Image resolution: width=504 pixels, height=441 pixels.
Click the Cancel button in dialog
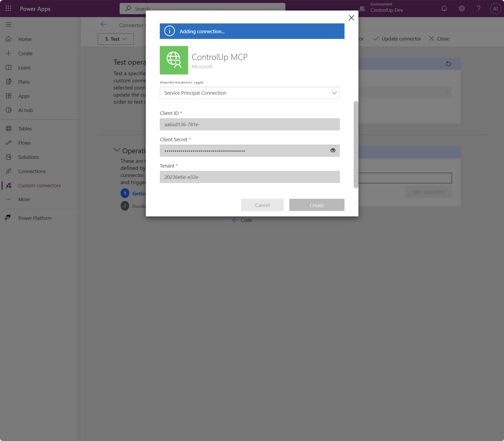pyautogui.click(x=263, y=205)
